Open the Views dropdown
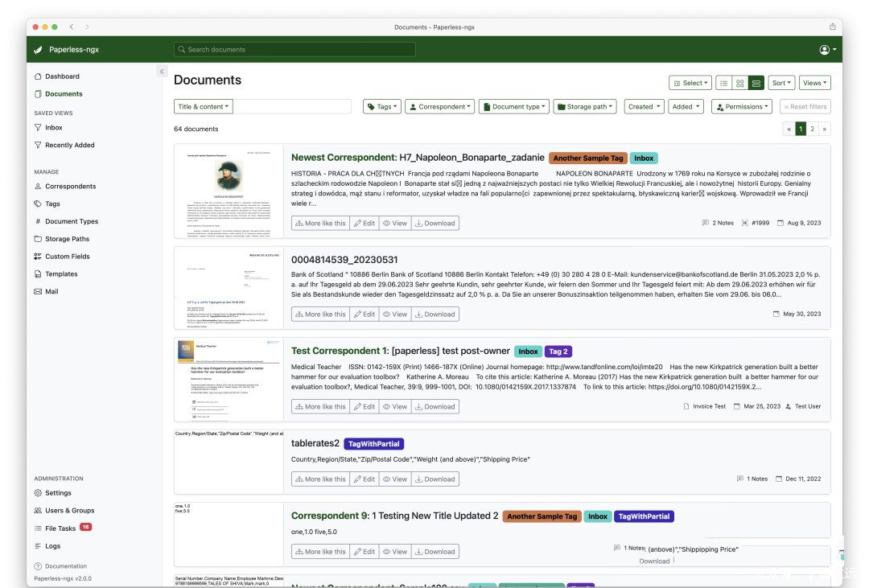 (814, 83)
